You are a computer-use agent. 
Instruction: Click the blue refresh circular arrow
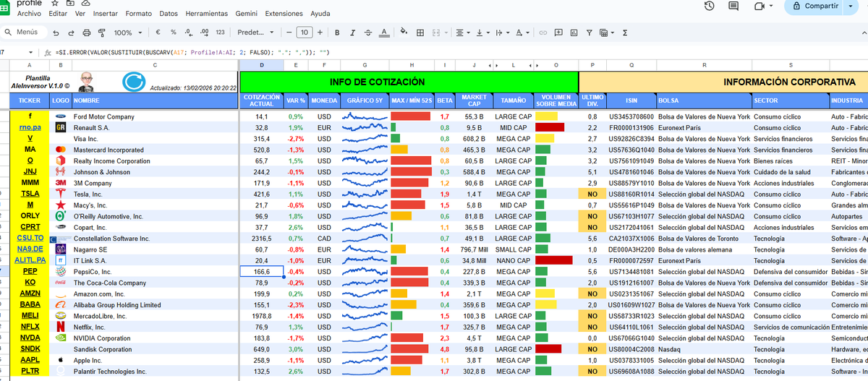click(x=133, y=82)
